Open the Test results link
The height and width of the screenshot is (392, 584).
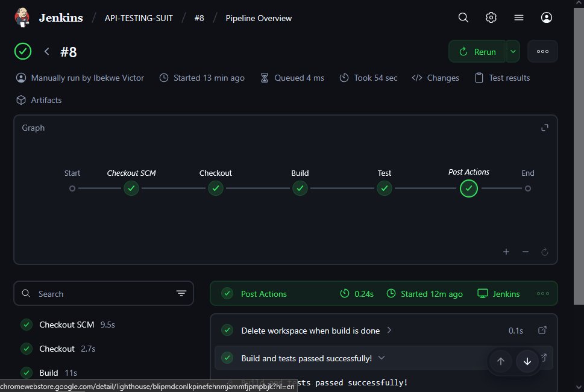(x=502, y=78)
